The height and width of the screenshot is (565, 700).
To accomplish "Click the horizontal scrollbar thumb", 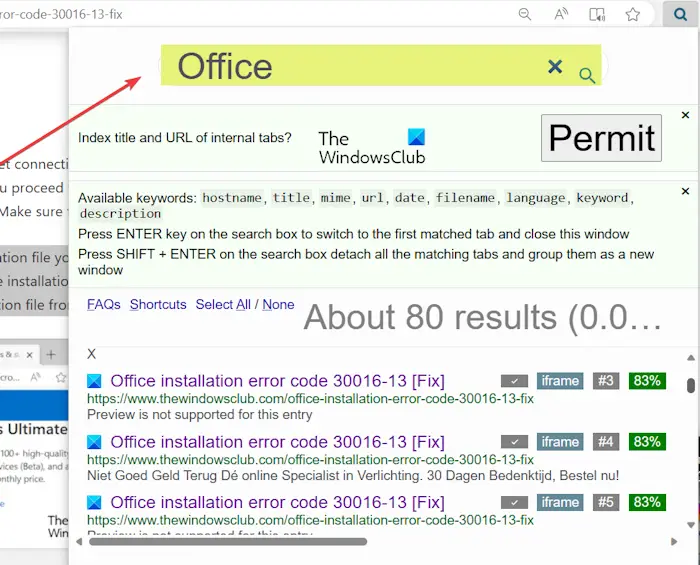I will pos(228,542).
